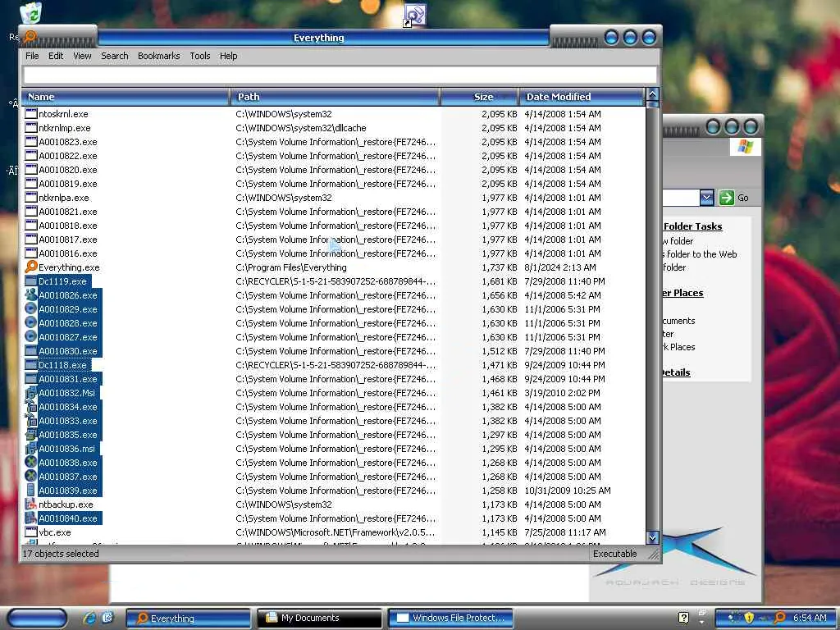Screen dimensions: 840x630
Task: Select the A0010840.exe icon
Action: [x=31, y=518]
